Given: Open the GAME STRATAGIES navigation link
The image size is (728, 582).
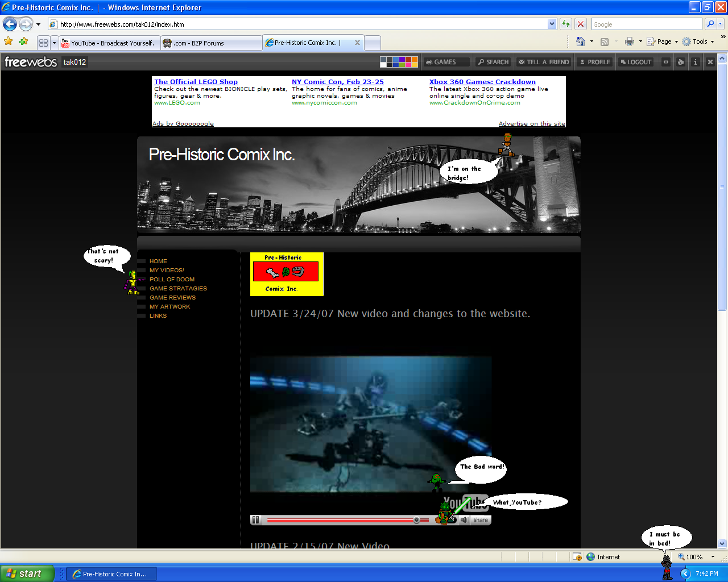Looking at the screenshot, I should point(178,289).
